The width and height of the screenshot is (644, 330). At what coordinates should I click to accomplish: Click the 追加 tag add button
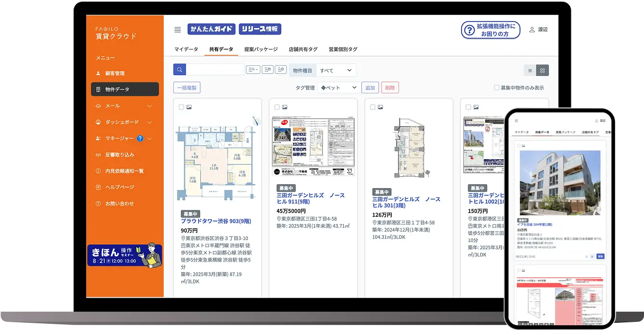[370, 88]
